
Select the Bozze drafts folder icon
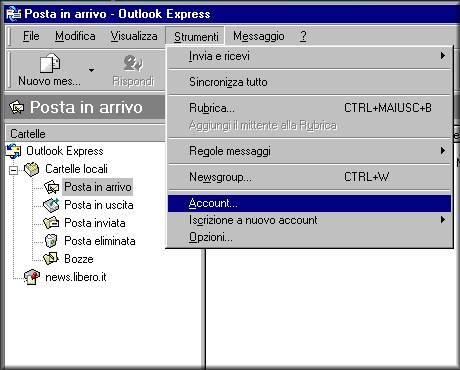51,259
